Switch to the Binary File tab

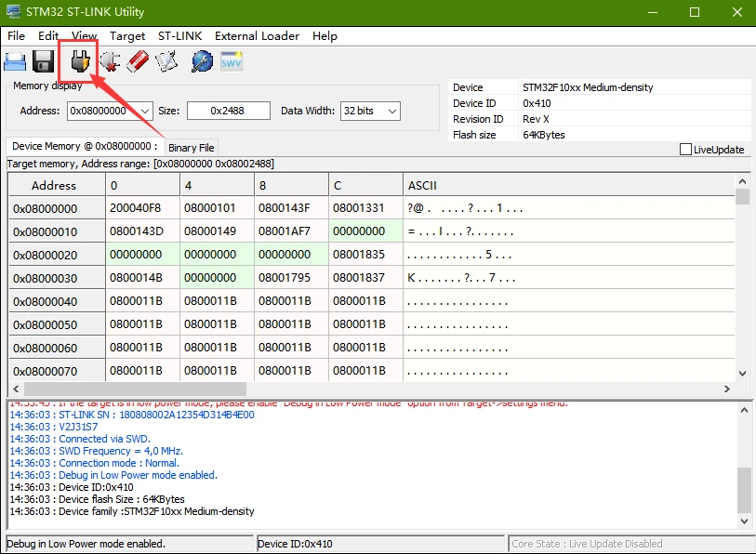191,148
